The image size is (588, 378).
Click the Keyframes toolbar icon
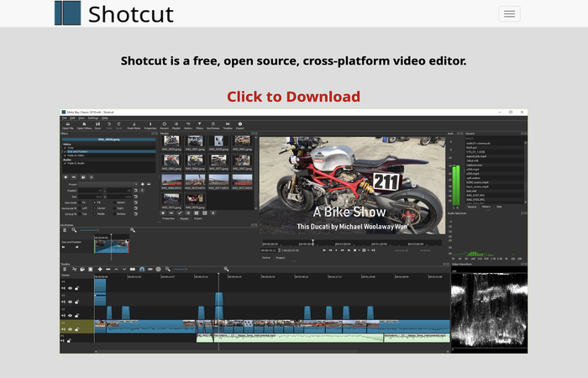[x=213, y=125]
